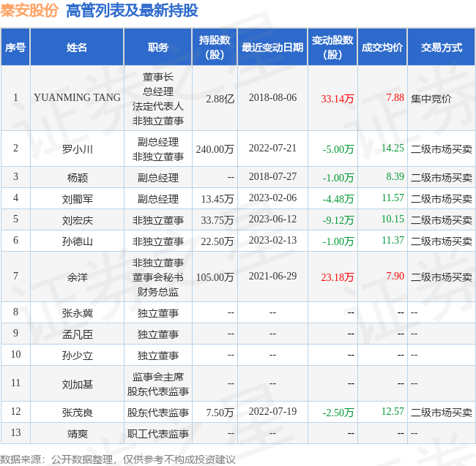The image size is (476, 466).
Task: Click the 33.75万 shareholding value
Action: click(x=217, y=220)
